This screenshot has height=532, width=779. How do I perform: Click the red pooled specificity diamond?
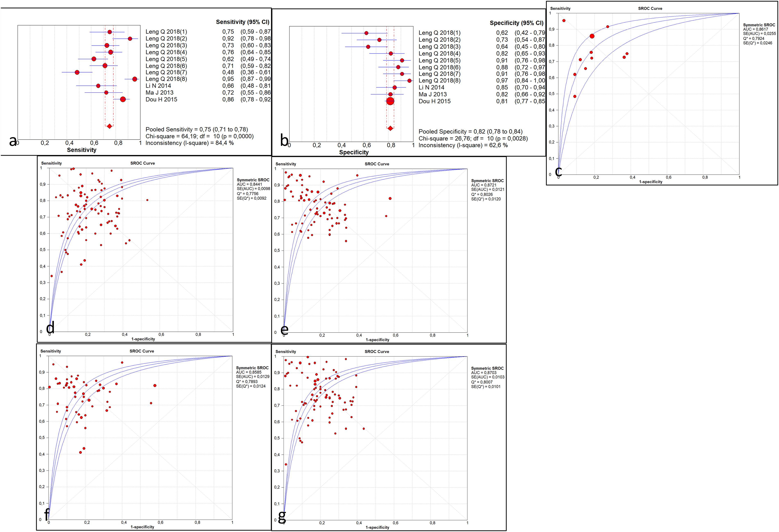click(390, 128)
